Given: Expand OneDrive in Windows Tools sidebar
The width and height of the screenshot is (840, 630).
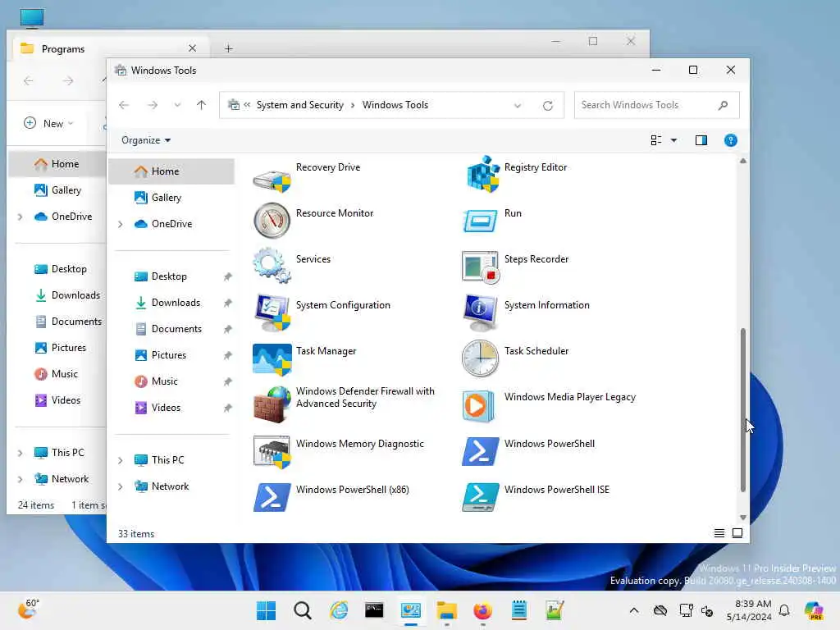Looking at the screenshot, I should pos(121,225).
